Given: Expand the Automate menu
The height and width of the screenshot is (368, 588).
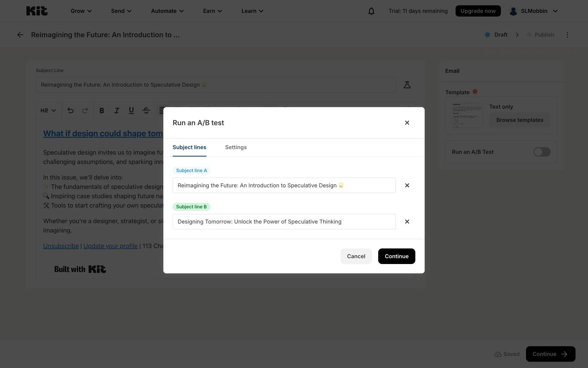Looking at the screenshot, I should click(167, 11).
